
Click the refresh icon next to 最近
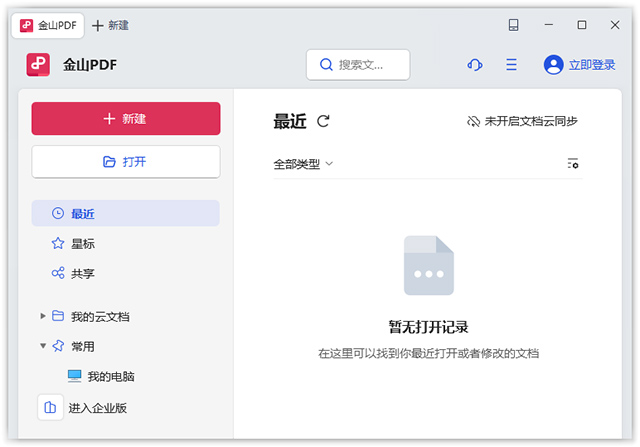(x=323, y=121)
